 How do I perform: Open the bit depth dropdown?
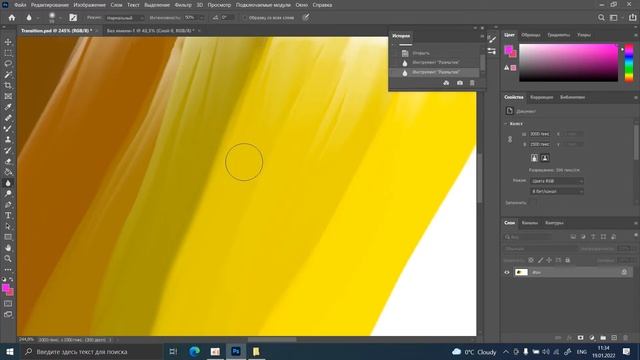click(x=557, y=191)
